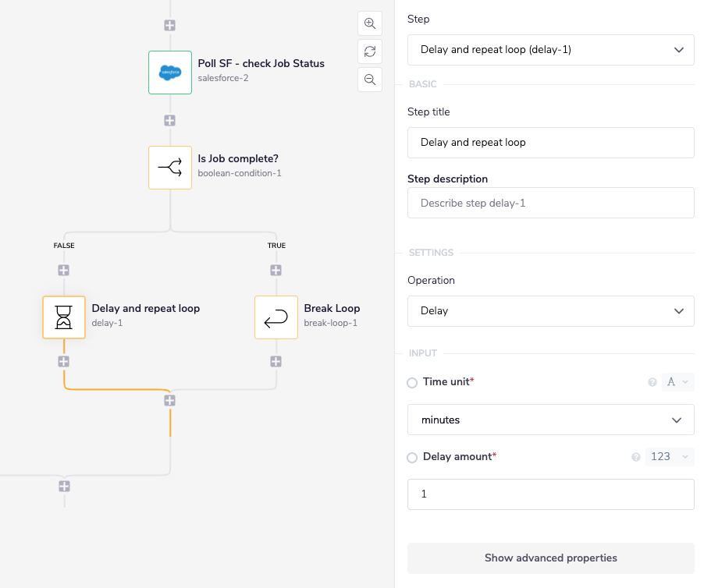
Task: Select the Delay amount radio button
Action: pyautogui.click(x=412, y=457)
